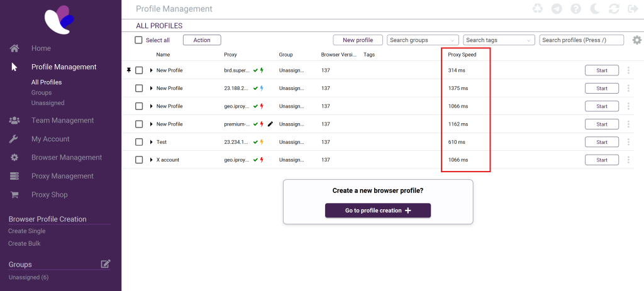Open the Search groups dropdown

click(423, 40)
